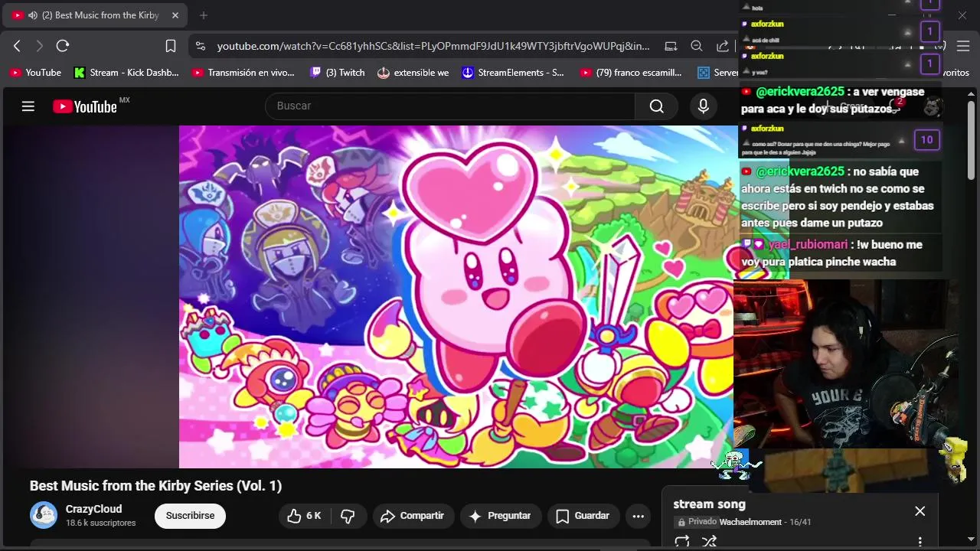This screenshot has width=980, height=551.
Task: Open the extensible we bookmark
Action: point(413,73)
